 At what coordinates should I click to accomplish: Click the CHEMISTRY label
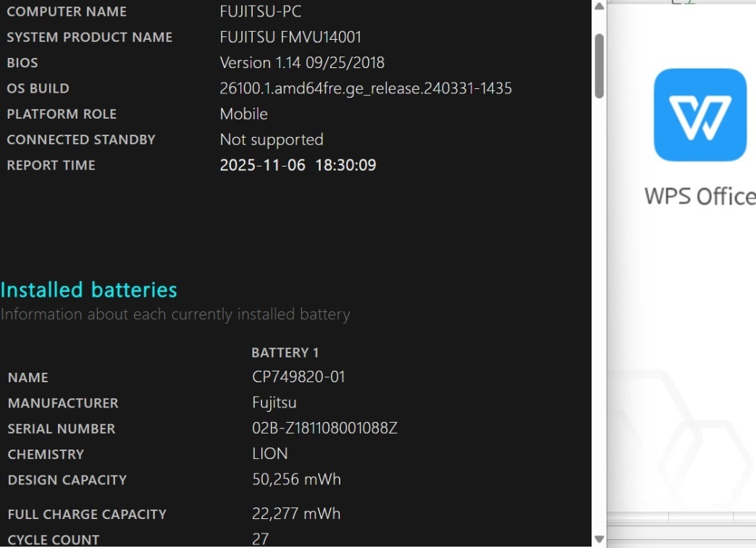(x=46, y=455)
